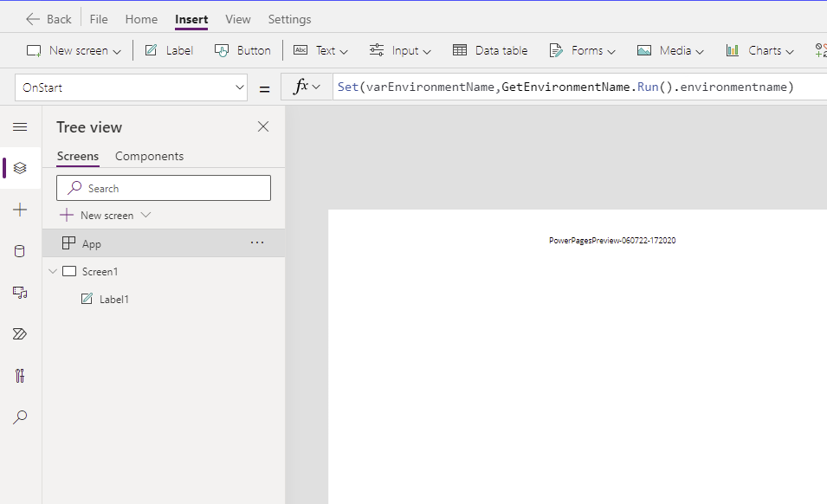Screen dimensions: 827x504
Task: Select Screen1 in the tree
Action: (100, 272)
